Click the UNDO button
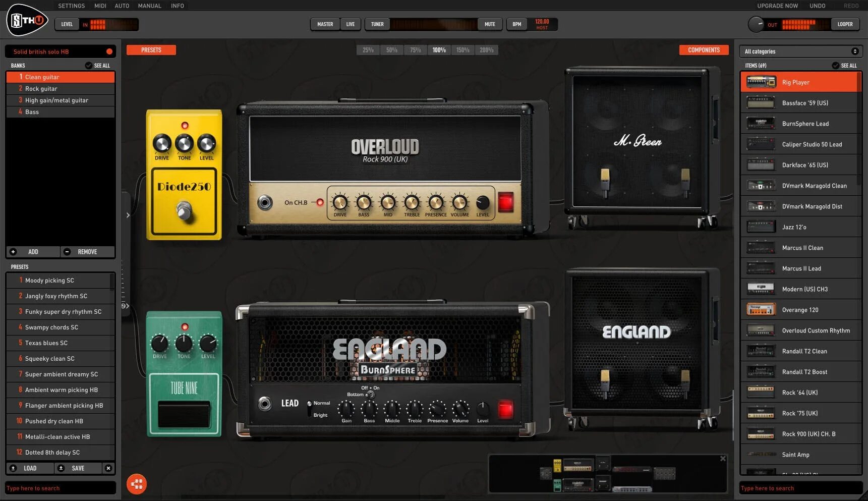Screen dimensions: 868x501 click(818, 6)
